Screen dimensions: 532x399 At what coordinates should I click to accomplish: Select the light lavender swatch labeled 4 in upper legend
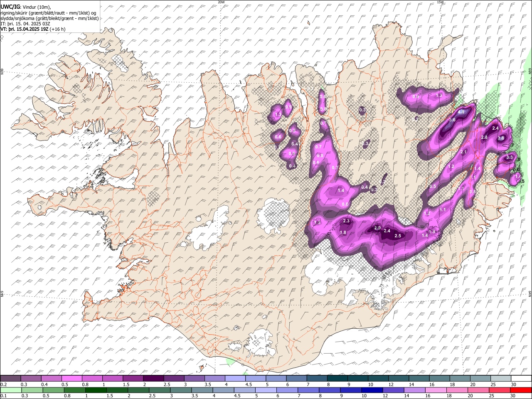235,379
